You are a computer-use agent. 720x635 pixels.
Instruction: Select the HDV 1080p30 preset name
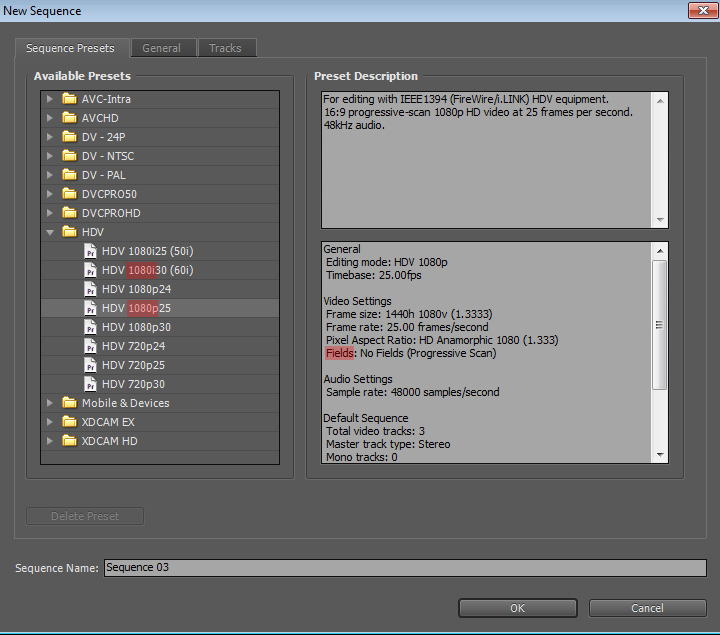[136, 327]
